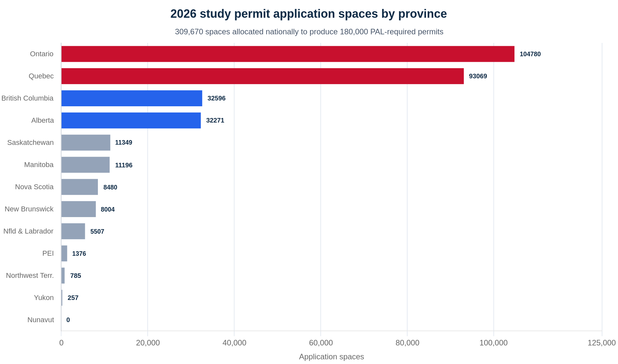Click the 8004 value label

coord(108,210)
